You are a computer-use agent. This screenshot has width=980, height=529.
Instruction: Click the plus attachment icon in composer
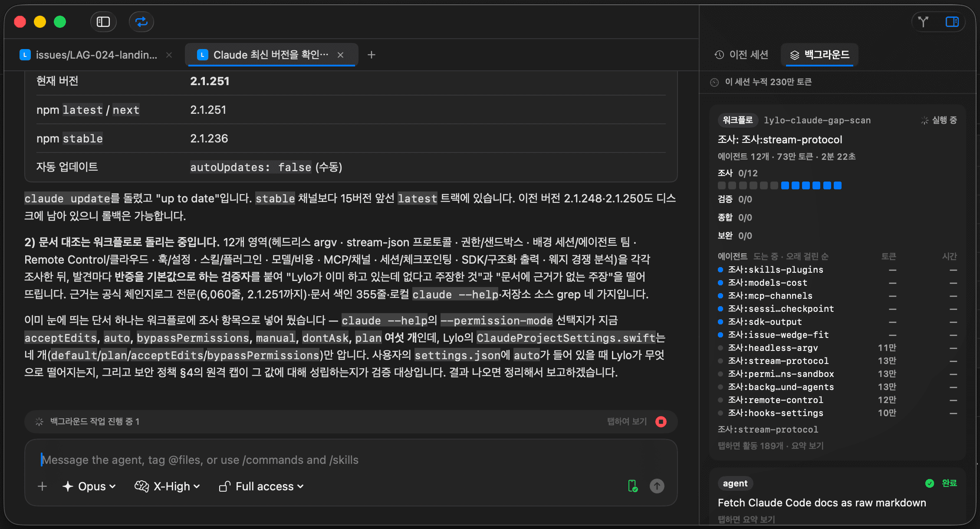tap(42, 486)
